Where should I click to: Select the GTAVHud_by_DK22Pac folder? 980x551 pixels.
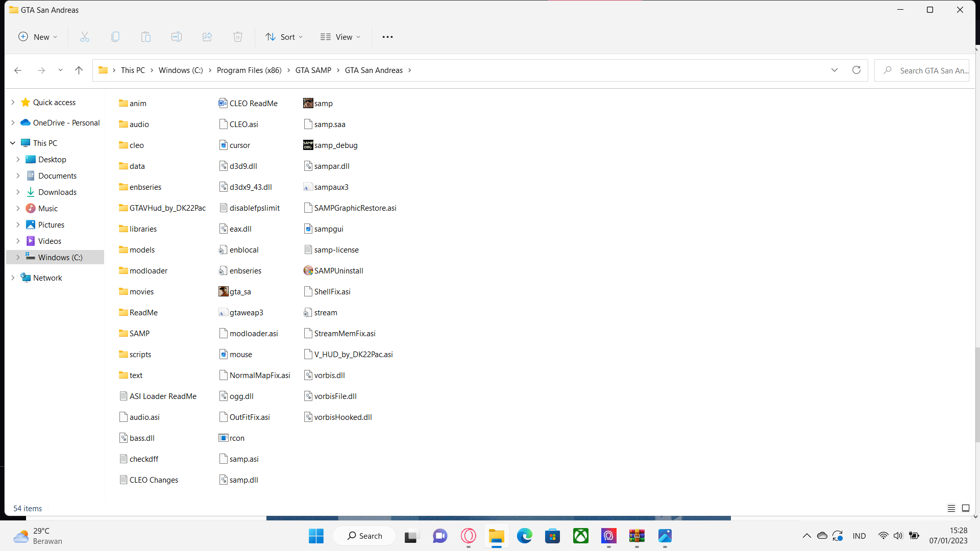tap(162, 208)
